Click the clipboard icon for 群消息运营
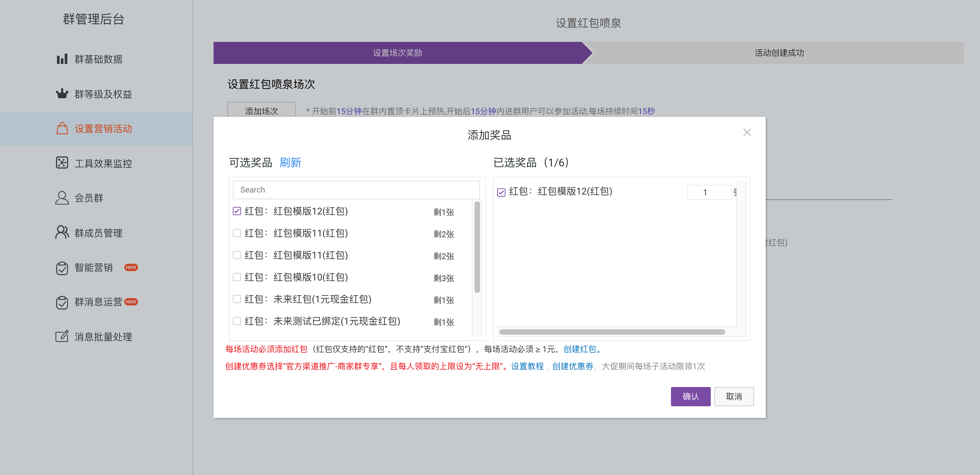 (x=62, y=302)
